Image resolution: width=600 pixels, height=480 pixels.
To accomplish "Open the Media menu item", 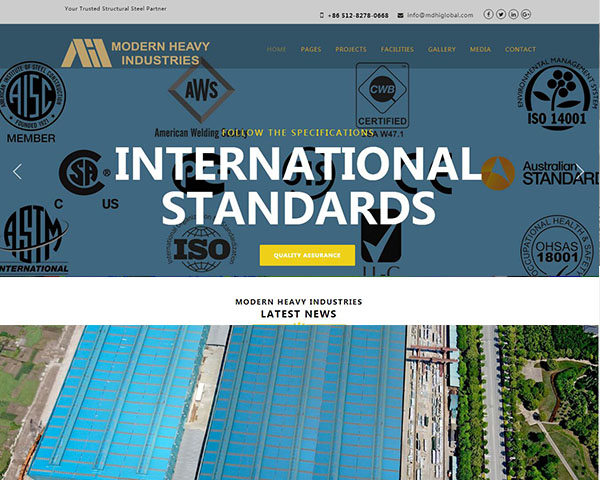I will tap(480, 49).
